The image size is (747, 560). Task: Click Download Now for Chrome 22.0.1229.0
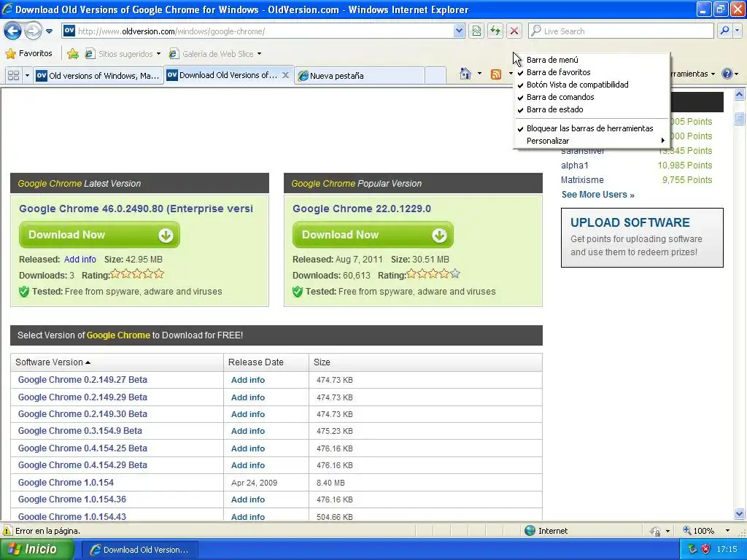[x=373, y=235]
